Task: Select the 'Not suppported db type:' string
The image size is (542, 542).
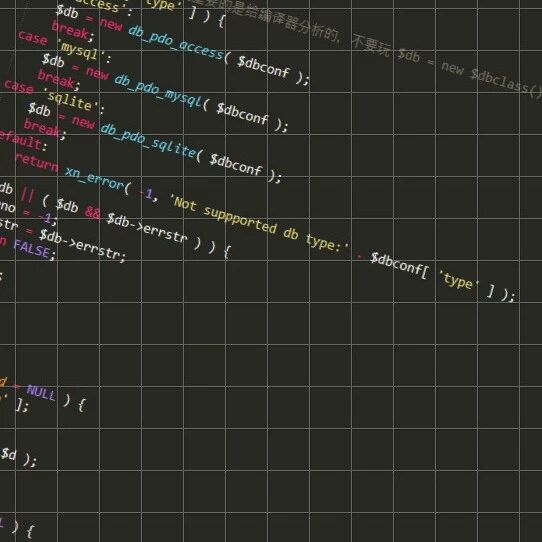Action: 259,223
